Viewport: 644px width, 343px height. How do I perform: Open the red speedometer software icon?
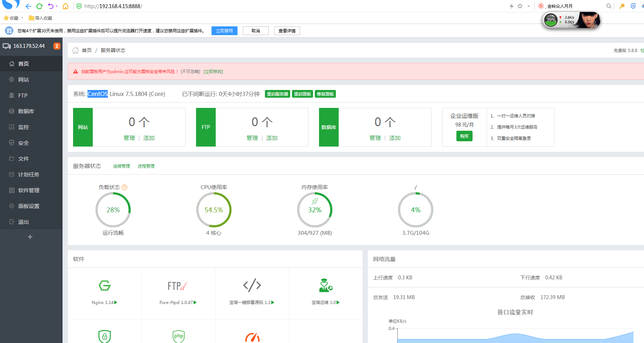point(252,337)
